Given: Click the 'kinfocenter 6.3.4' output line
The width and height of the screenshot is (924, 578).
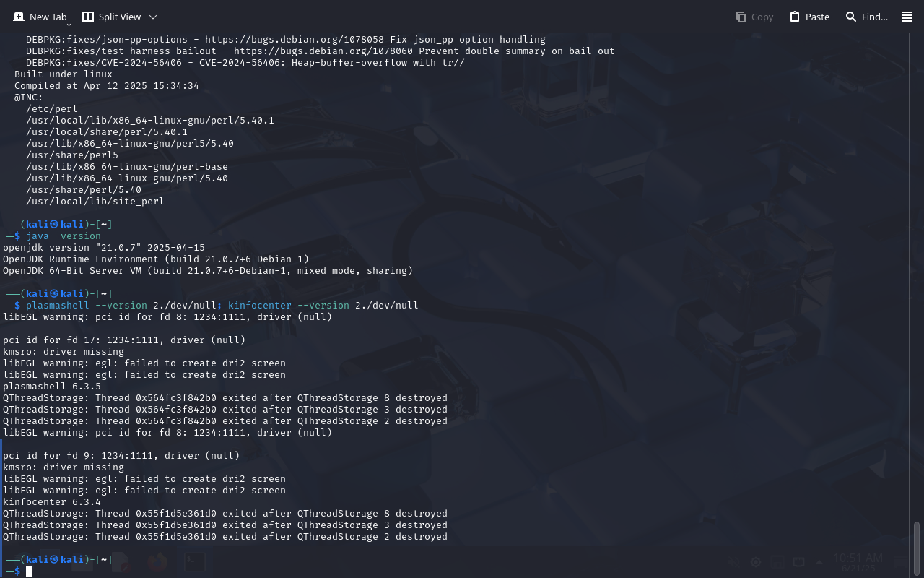Looking at the screenshot, I should (52, 502).
